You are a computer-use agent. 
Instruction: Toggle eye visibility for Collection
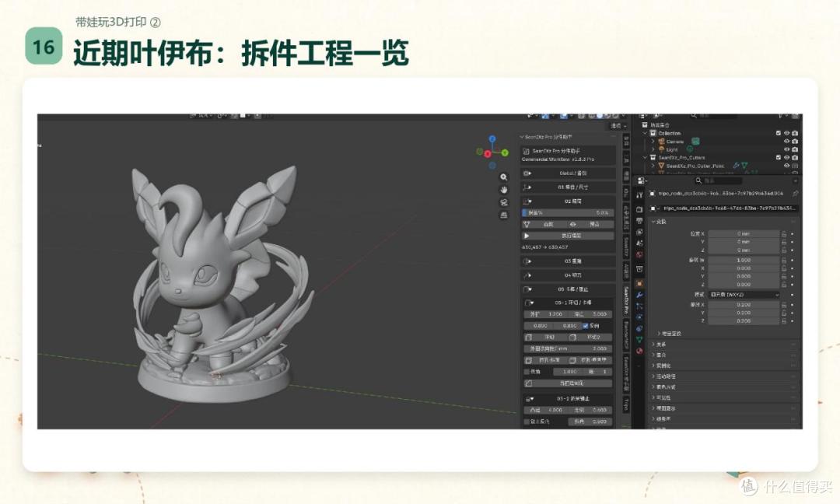pos(786,133)
